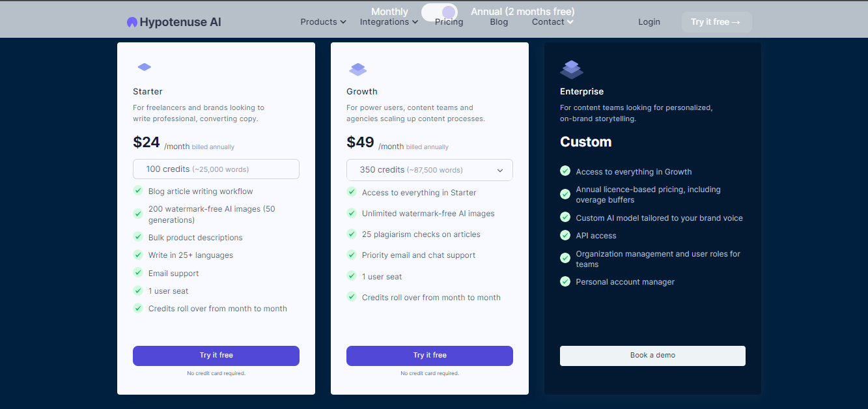Toggle the Monthly/Annual billing switch

pos(440,12)
